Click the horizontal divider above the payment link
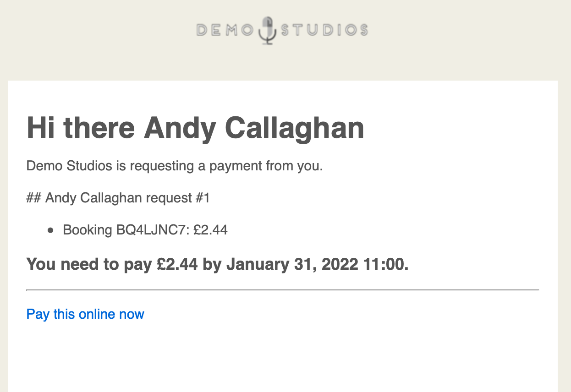571x392 pixels. click(283, 290)
